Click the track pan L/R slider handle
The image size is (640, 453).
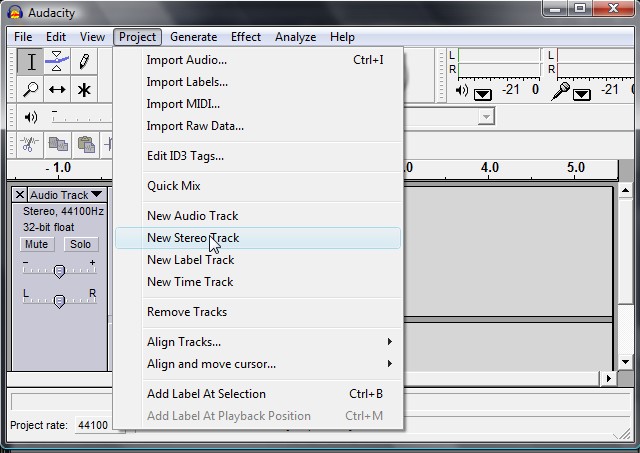(x=60, y=301)
